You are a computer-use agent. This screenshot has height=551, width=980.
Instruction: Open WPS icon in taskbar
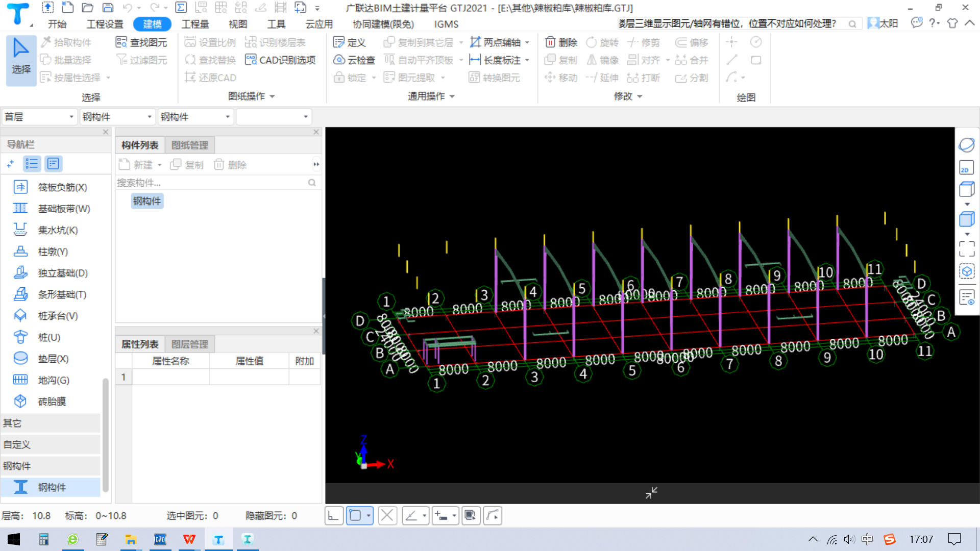(189, 539)
